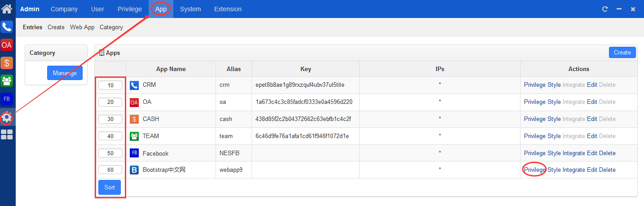This screenshot has height=206, width=644.
Task: Launch CRM phone icon in sidebar
Action: pyautogui.click(x=7, y=27)
